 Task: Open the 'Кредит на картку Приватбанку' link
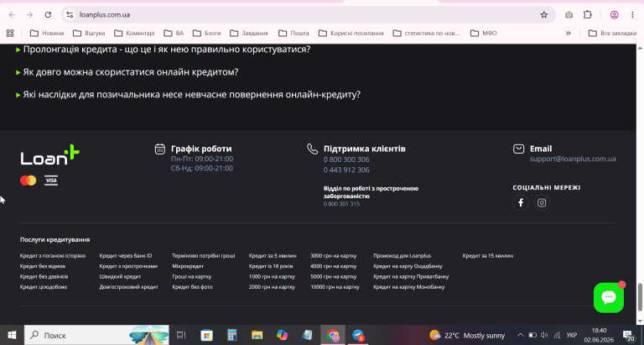[x=411, y=277]
